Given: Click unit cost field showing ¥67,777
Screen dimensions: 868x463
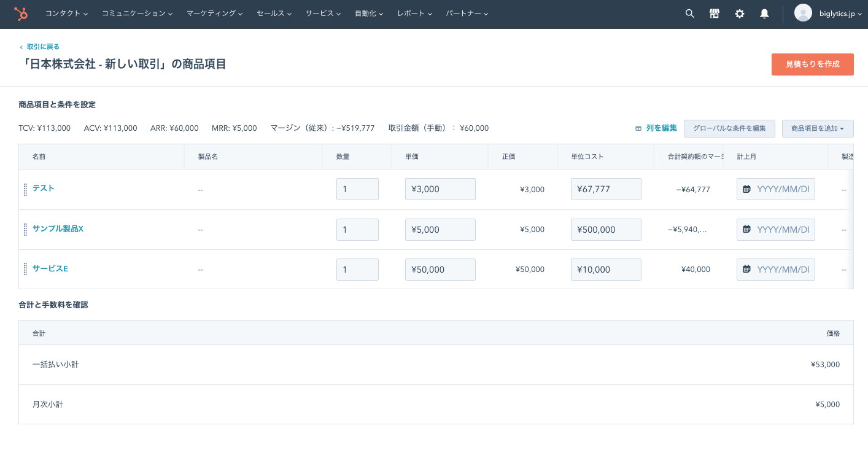Looking at the screenshot, I should 606,189.
